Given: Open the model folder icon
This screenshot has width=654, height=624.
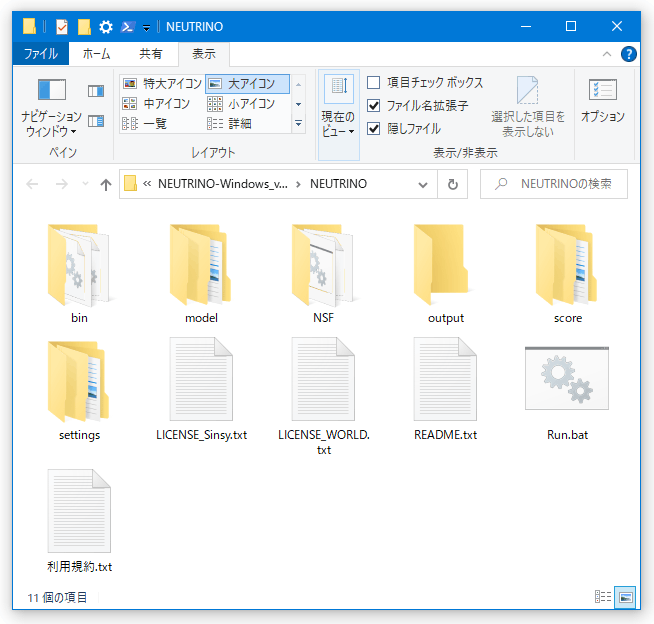Looking at the screenshot, I should point(201,265).
